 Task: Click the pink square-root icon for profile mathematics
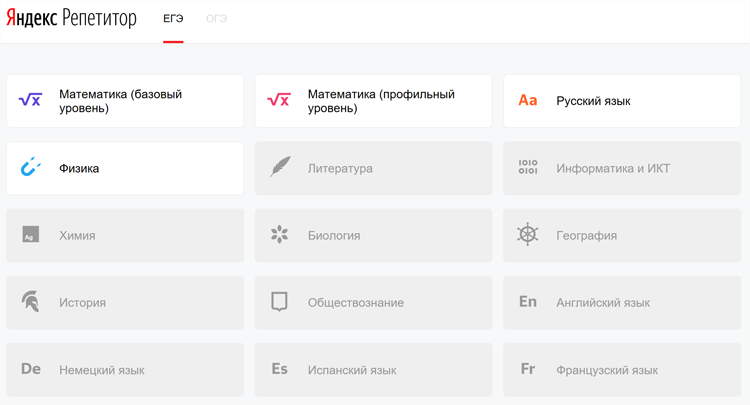(x=279, y=100)
